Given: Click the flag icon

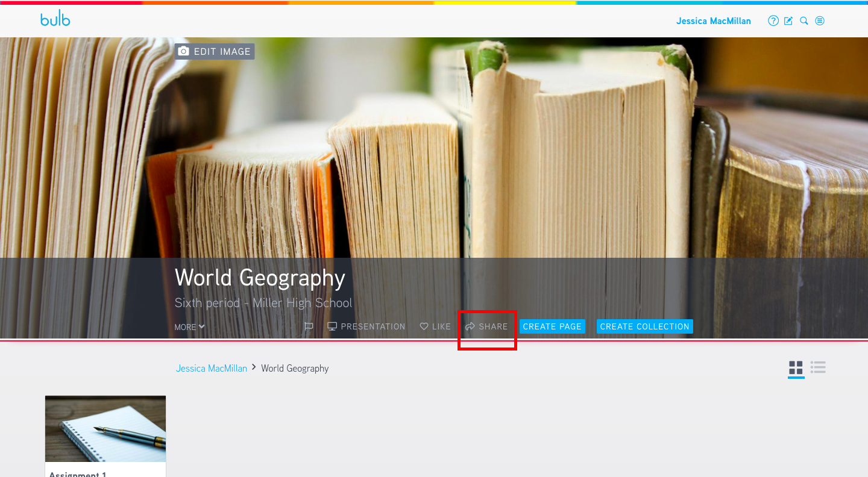Looking at the screenshot, I should 309,326.
